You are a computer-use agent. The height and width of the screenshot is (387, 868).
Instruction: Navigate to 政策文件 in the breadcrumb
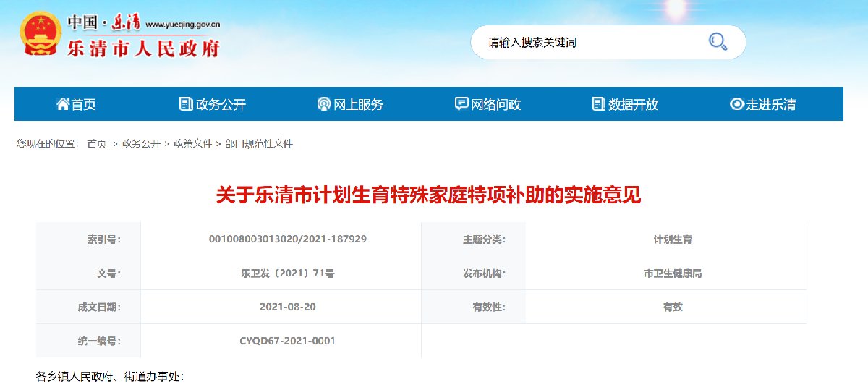[x=192, y=144]
